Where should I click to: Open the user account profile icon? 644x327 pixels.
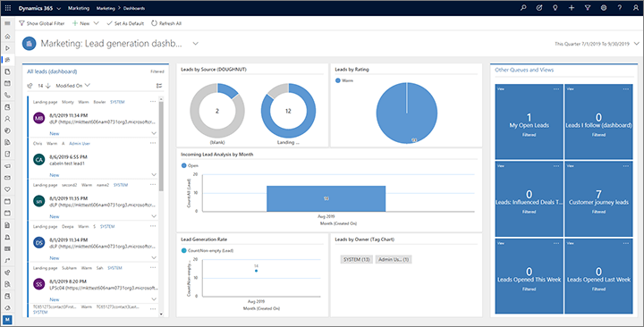635,8
